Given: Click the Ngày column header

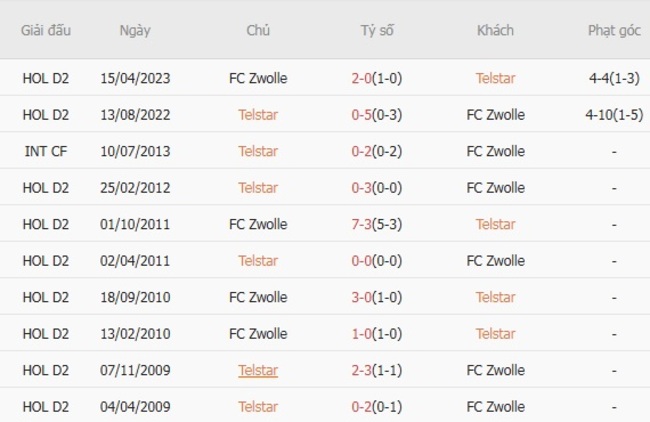Looking at the screenshot, I should tap(135, 30).
